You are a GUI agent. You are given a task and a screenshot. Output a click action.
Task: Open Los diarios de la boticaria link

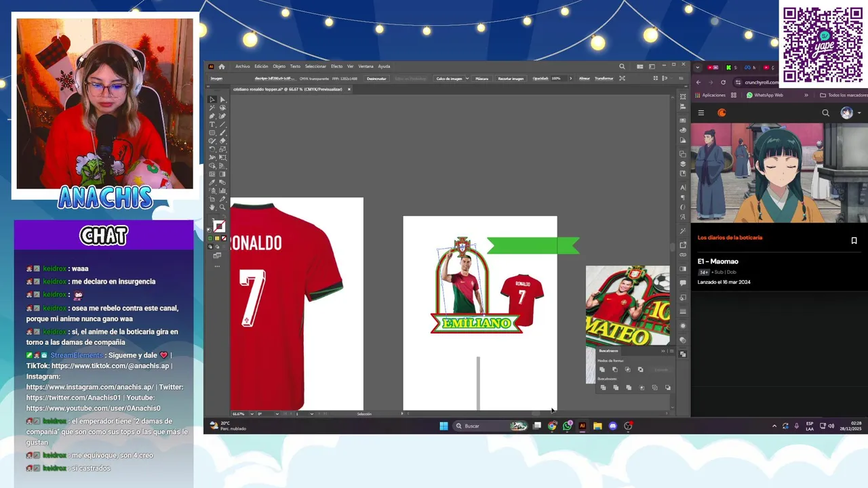click(x=730, y=238)
